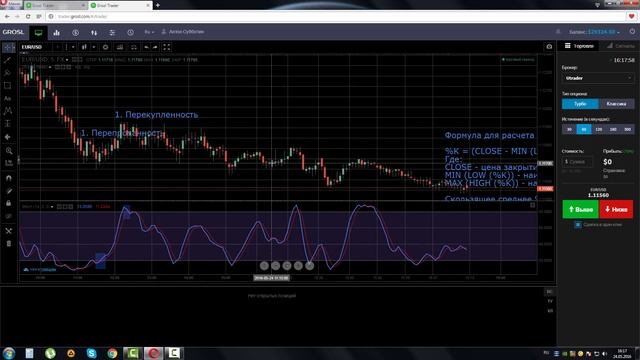Select the trend line drawing tool
Screen dimensions: 640x360
[x=8, y=60]
